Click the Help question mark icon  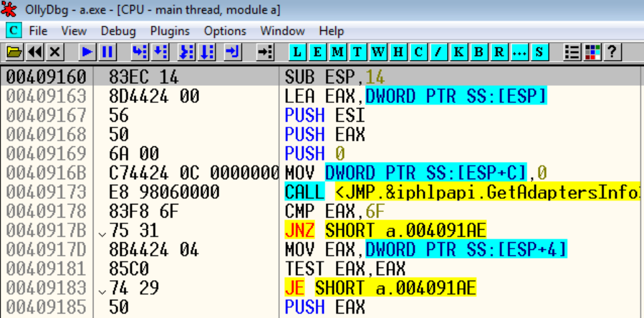pyautogui.click(x=612, y=52)
